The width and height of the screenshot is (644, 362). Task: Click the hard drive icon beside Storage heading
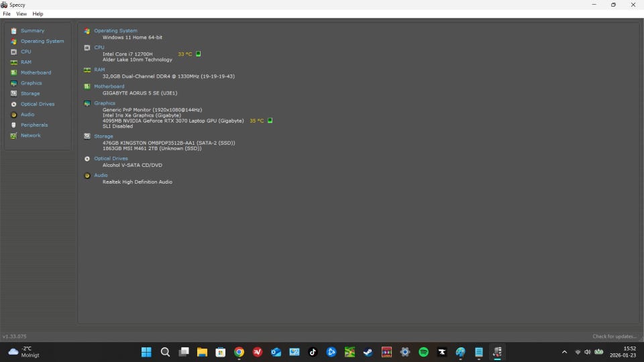point(87,136)
